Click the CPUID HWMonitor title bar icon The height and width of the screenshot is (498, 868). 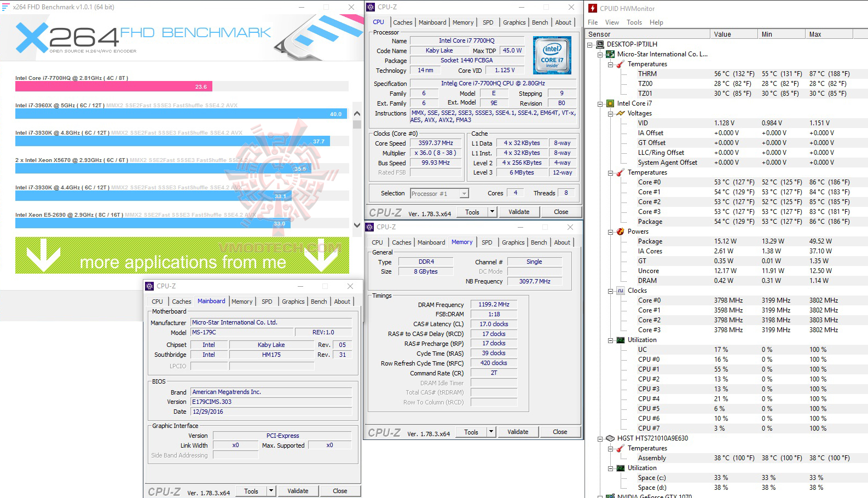(593, 8)
